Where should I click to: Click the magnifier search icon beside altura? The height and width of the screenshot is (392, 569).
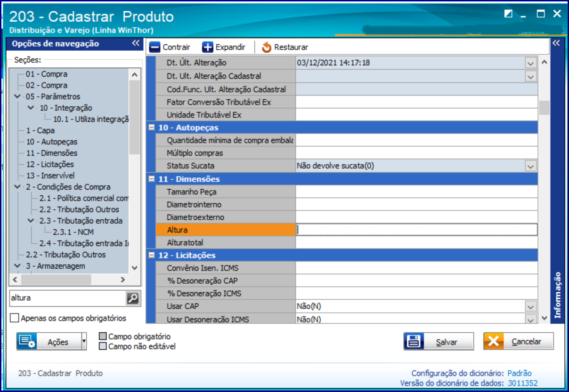tap(133, 298)
